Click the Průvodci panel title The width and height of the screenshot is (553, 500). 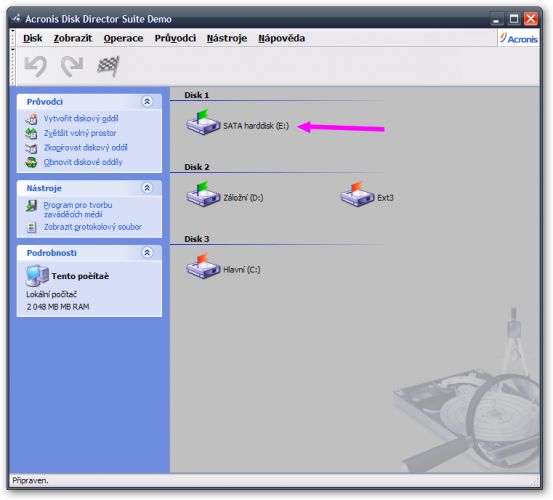pos(45,102)
